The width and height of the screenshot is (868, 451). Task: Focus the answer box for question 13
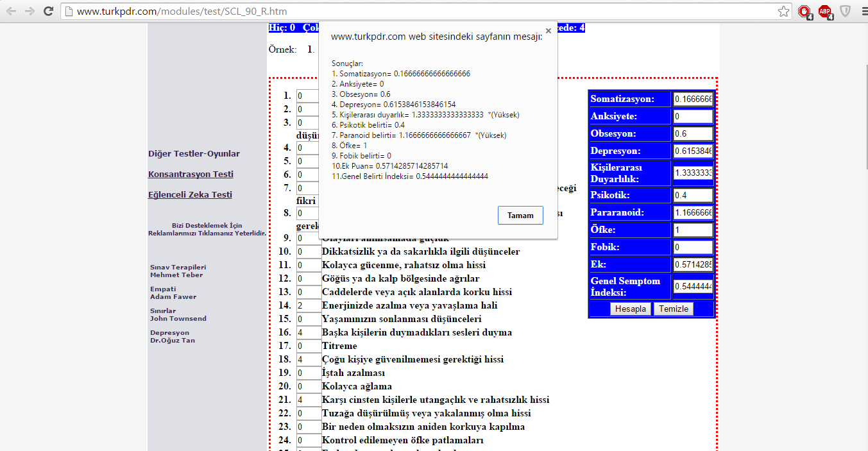pos(309,292)
